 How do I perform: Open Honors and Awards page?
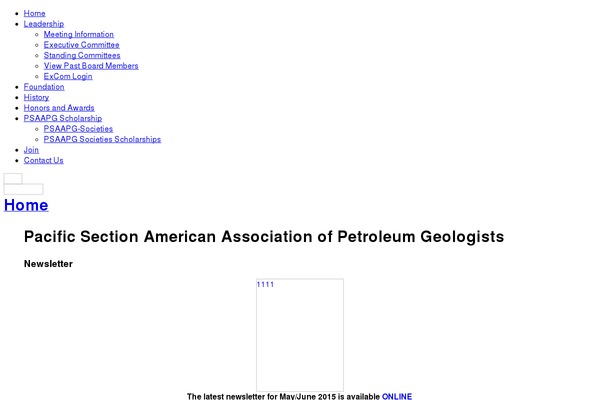pyautogui.click(x=59, y=108)
